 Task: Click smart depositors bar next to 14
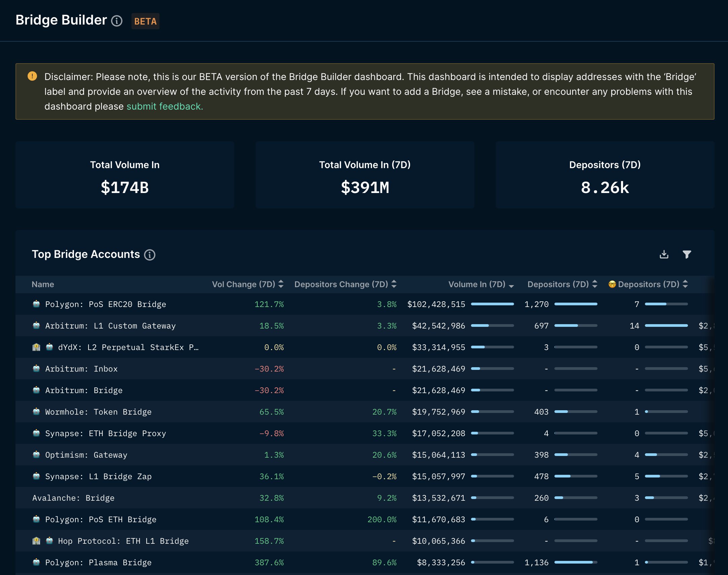coord(666,325)
